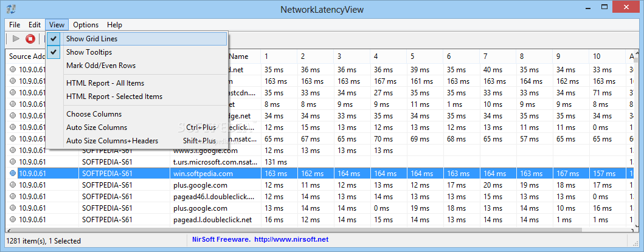The image size is (644, 252).
Task: Click the horizontal scrollbar left arrow
Action: 10,230
